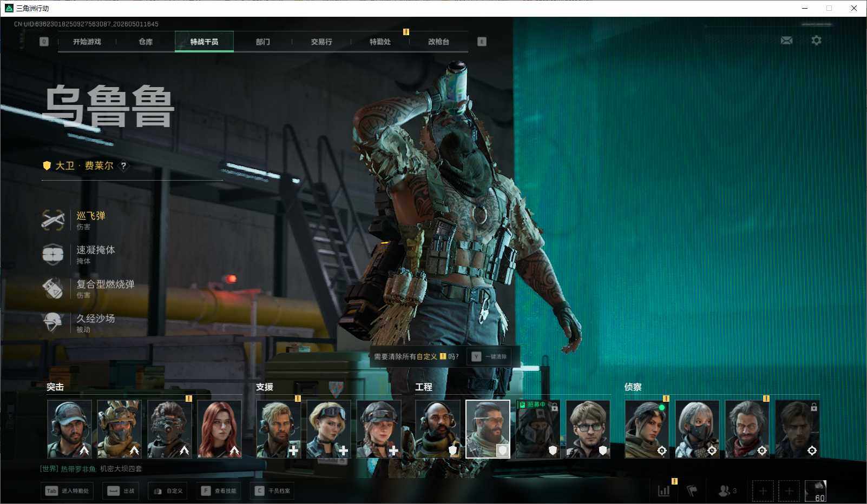Select the 复合型燃烧弹 skill icon

53,288
